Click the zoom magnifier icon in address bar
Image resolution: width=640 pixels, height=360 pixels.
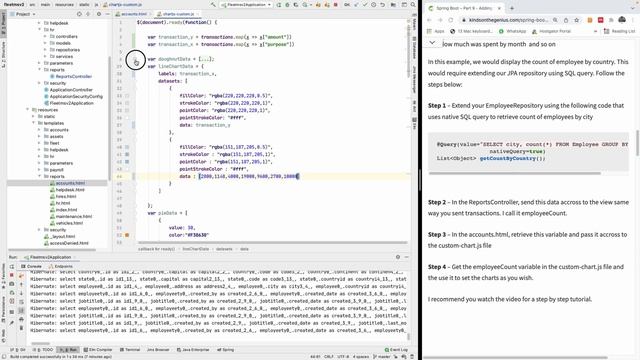coord(555,20)
